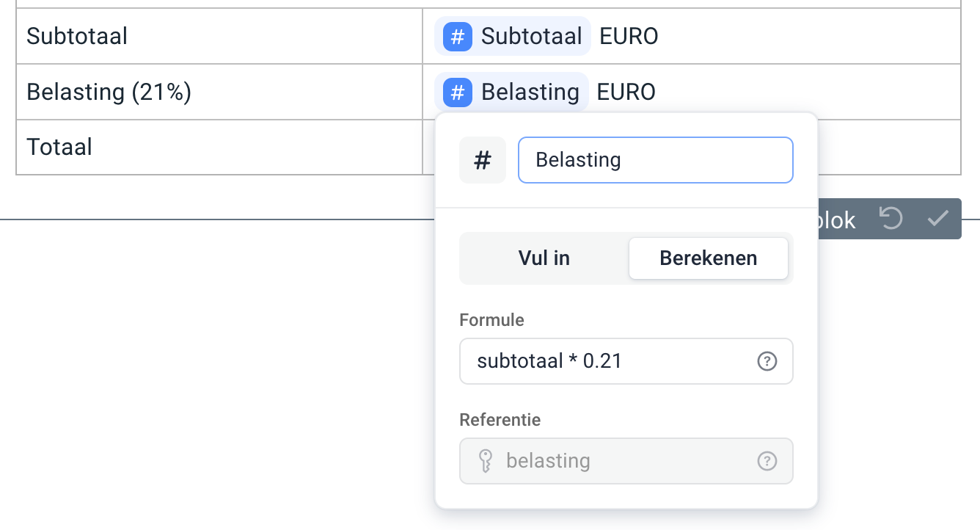Click the disabled Referentie field
Screen dimensions: 980x530
[624, 461]
